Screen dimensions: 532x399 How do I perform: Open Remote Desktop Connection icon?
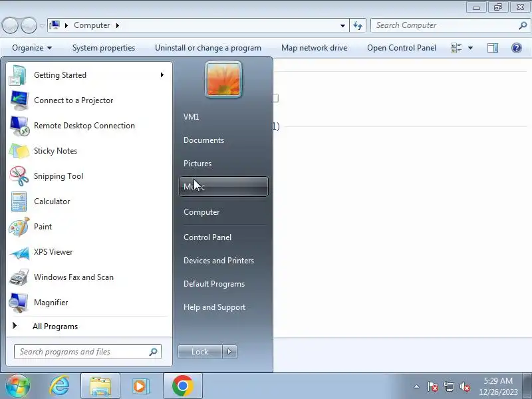click(19, 126)
